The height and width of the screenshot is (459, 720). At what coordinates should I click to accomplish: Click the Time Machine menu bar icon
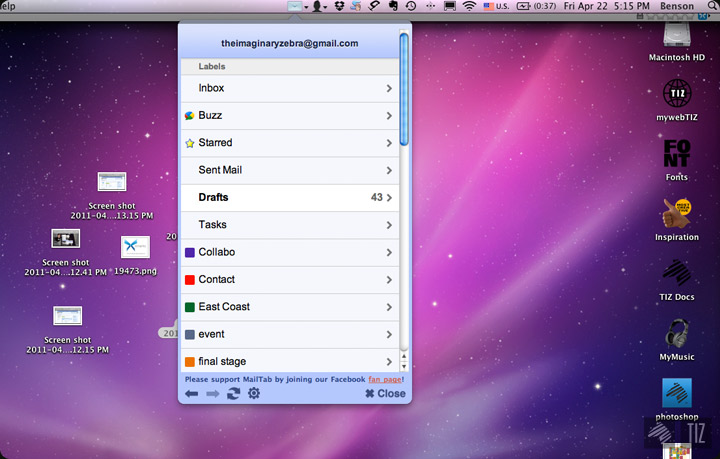[x=411, y=6]
